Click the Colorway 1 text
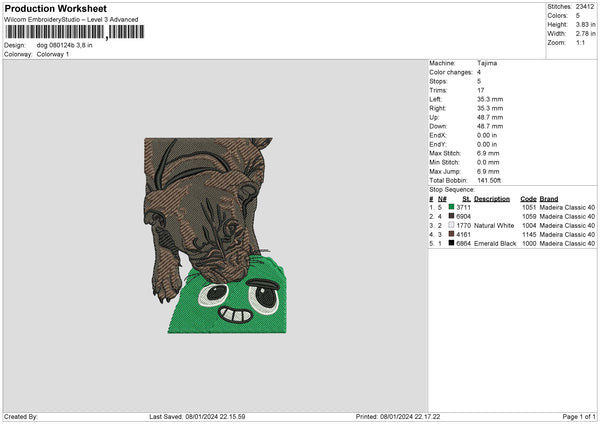Image resolution: width=600 pixels, height=424 pixels. (53, 54)
